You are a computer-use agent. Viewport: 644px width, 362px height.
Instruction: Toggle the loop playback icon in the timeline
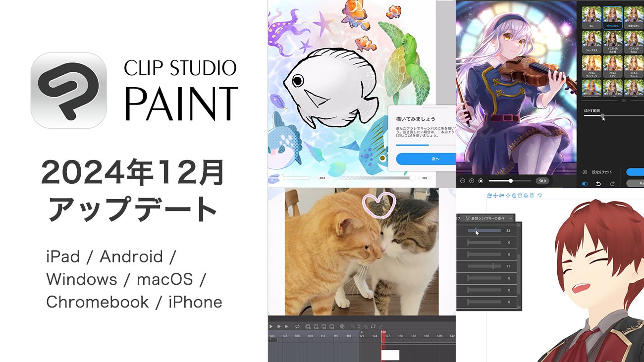click(x=298, y=326)
